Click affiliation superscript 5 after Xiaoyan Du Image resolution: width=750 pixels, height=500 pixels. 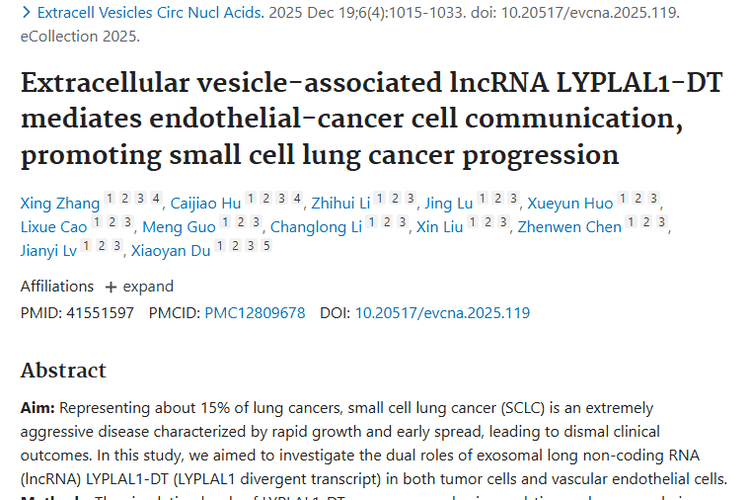[266, 246]
